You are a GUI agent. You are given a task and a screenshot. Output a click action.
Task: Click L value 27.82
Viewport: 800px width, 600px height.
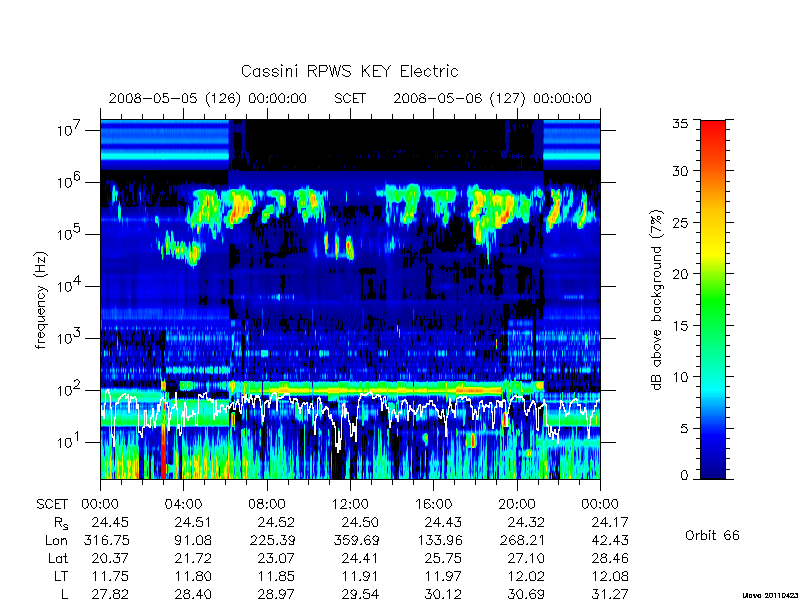click(x=110, y=594)
